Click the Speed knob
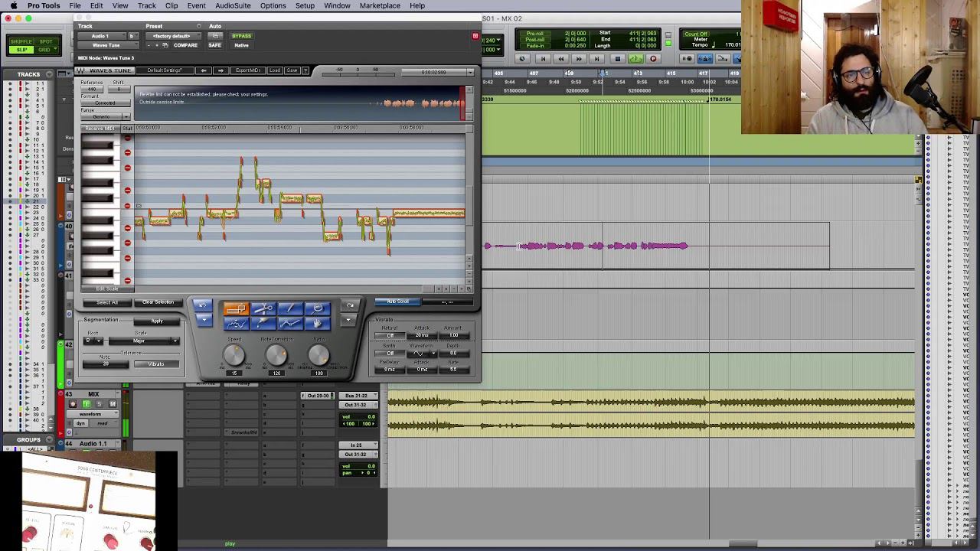 click(234, 355)
